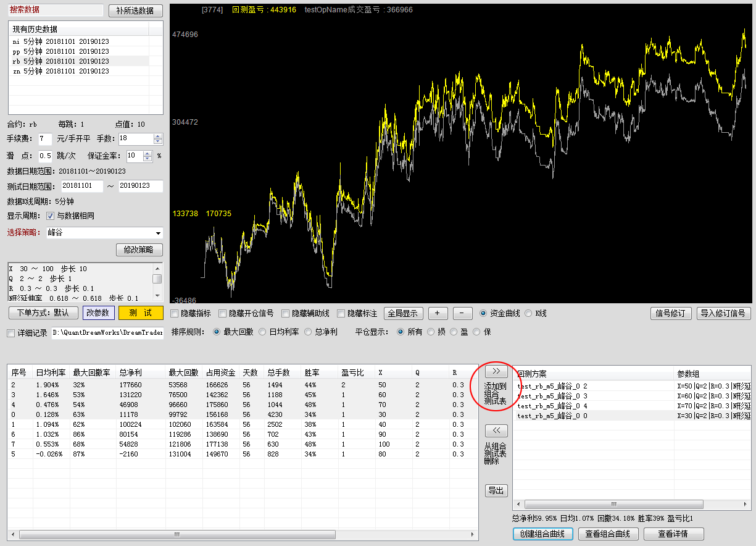Click the 修改策略 button
Image resolution: width=756 pixels, height=546 pixels.
pos(139,250)
